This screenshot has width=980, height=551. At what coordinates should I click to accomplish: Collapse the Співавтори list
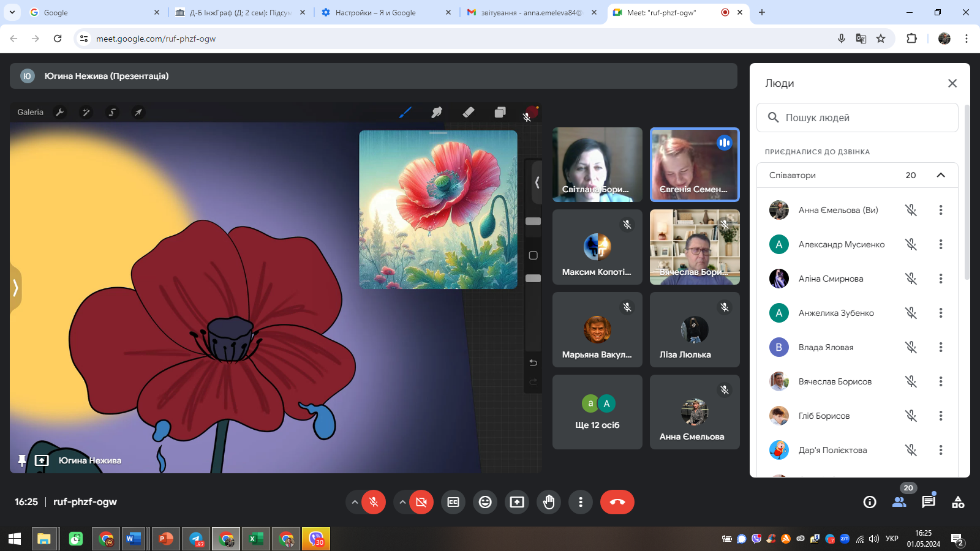coord(941,175)
